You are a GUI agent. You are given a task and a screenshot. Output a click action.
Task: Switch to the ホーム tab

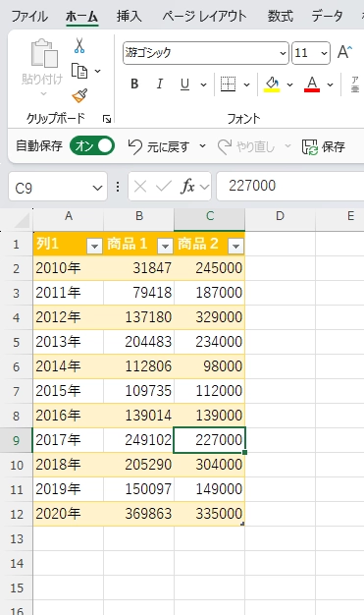tap(81, 17)
